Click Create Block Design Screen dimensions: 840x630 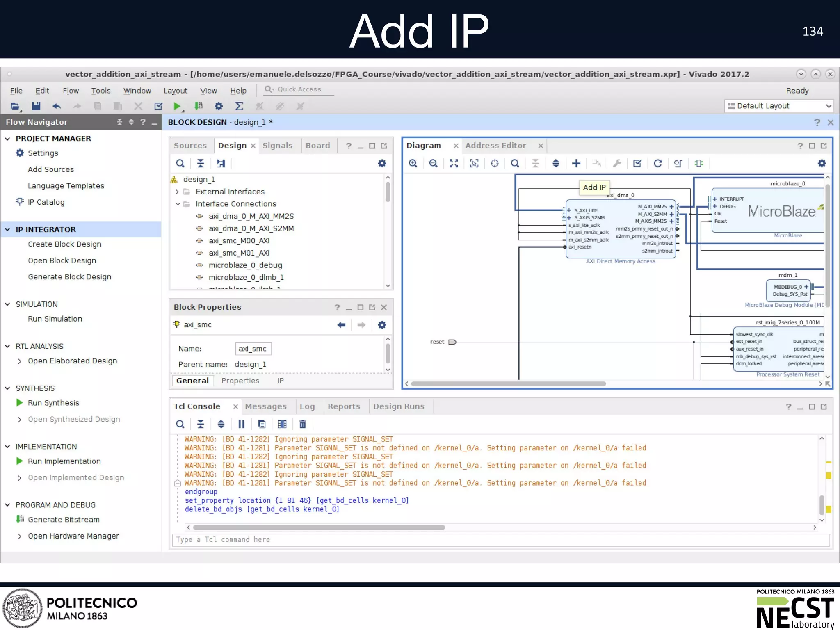tap(64, 244)
